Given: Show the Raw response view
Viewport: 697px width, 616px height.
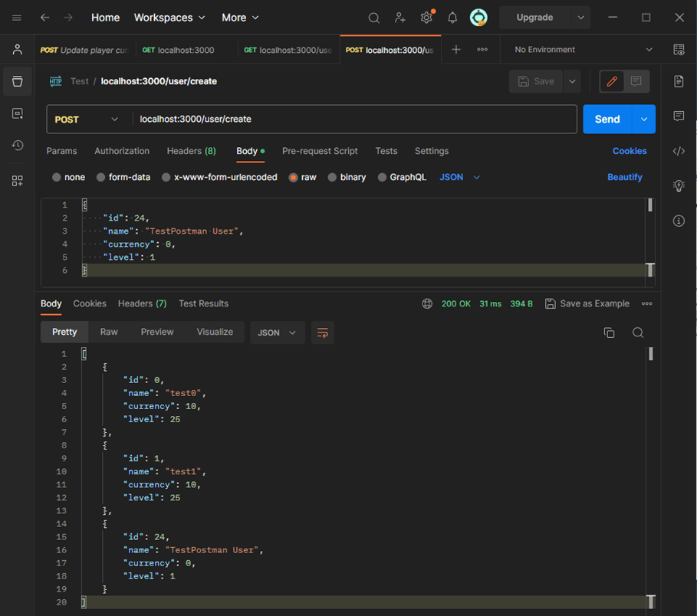Looking at the screenshot, I should 109,333.
